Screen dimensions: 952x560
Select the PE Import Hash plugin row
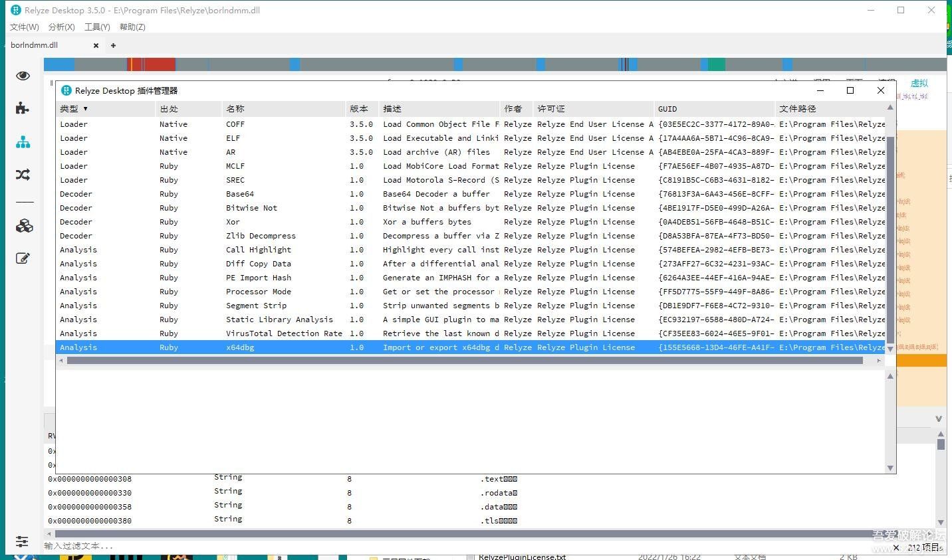click(471, 278)
